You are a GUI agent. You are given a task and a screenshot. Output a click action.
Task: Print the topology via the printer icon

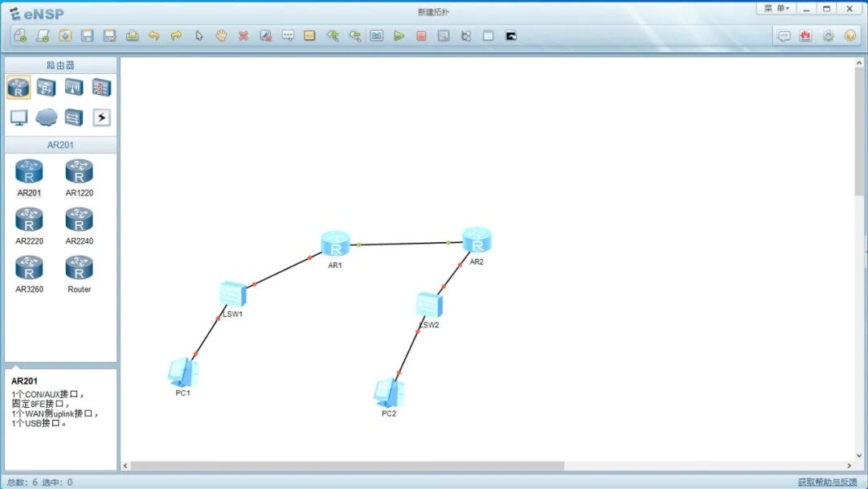click(133, 36)
